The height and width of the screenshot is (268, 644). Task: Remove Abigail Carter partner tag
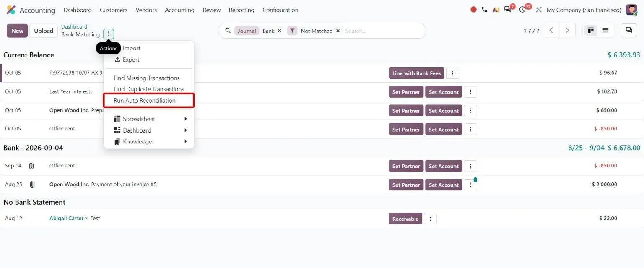coord(86,219)
